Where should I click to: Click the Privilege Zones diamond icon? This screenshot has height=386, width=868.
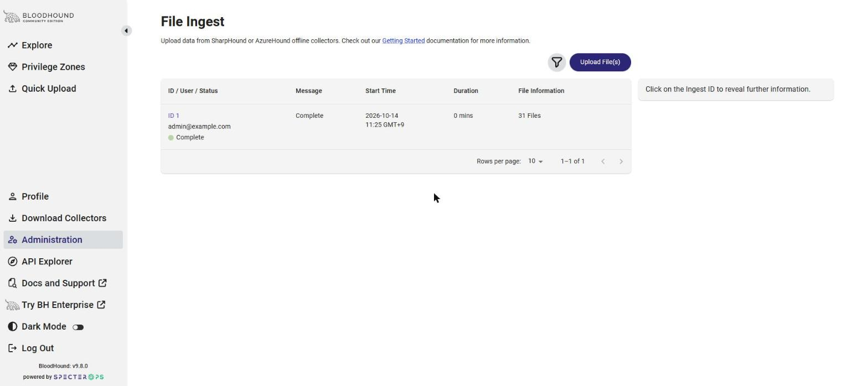point(12,67)
